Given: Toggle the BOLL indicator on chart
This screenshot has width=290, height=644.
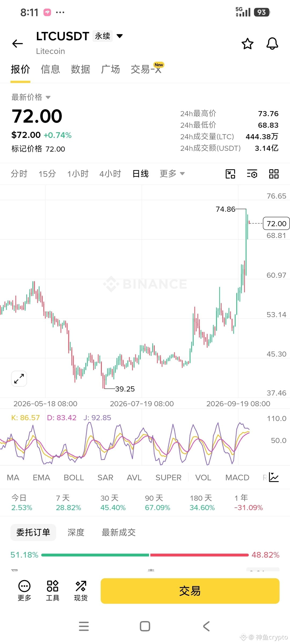Looking at the screenshot, I should pyautogui.click(x=74, y=478).
